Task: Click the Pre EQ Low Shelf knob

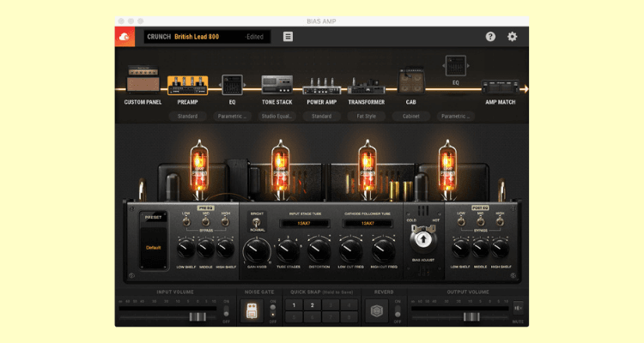Action: (x=186, y=249)
